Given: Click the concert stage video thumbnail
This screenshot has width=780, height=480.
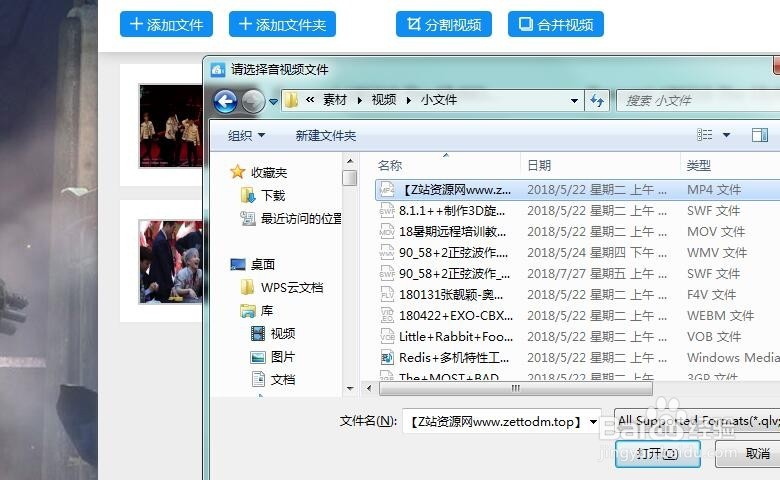Looking at the screenshot, I should tap(170, 126).
